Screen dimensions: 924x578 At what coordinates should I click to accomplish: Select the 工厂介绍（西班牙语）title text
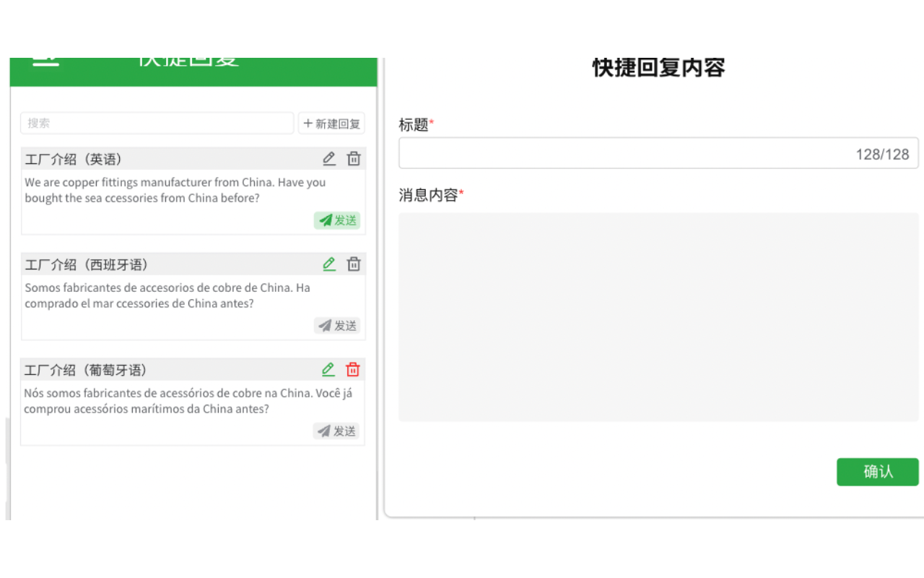pos(87,265)
